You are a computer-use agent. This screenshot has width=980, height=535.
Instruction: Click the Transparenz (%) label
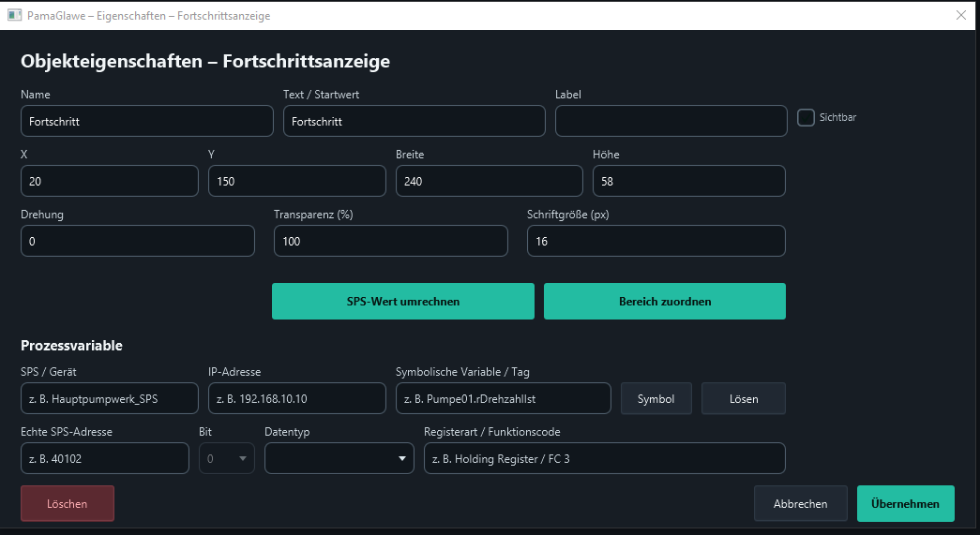[313, 215]
